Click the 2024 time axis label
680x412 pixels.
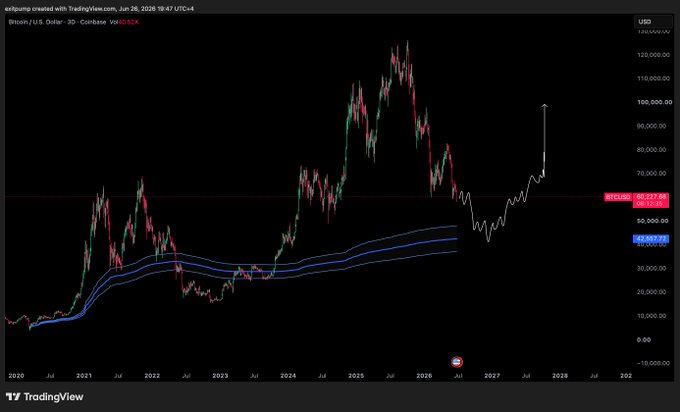pyautogui.click(x=288, y=376)
